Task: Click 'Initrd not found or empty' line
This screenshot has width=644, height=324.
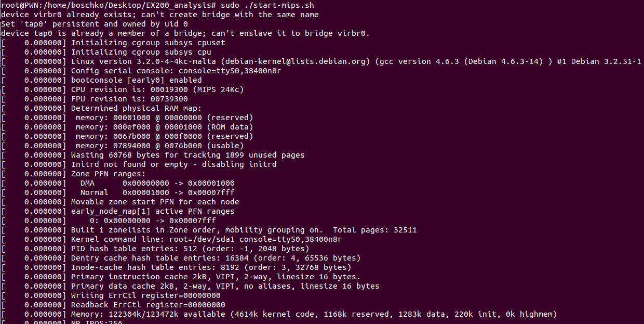Action: tap(173, 164)
